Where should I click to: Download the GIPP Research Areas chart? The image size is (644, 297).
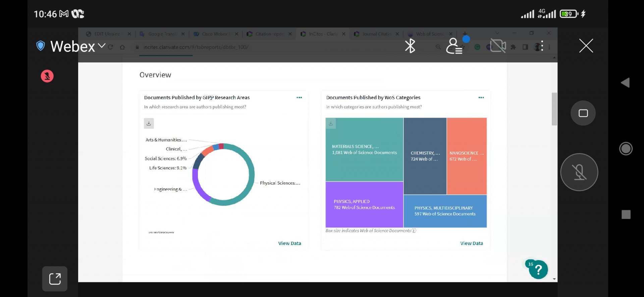[x=149, y=123]
